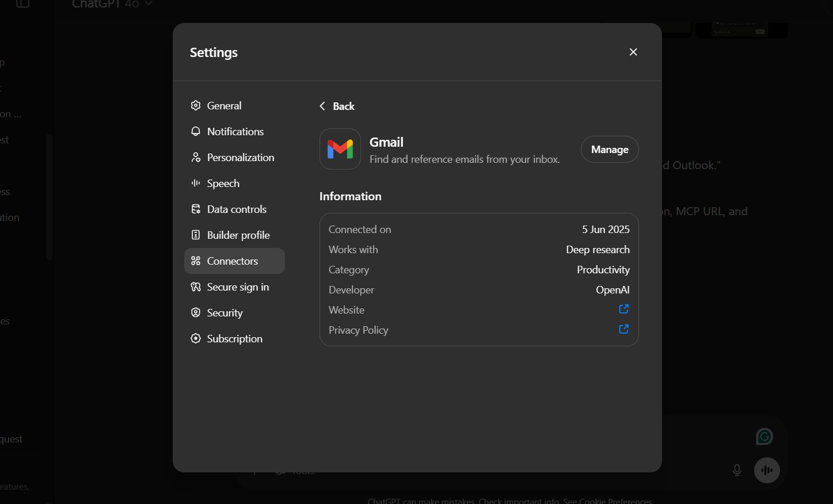Click the 'Connected on' label
833x504 pixels.
pos(360,230)
